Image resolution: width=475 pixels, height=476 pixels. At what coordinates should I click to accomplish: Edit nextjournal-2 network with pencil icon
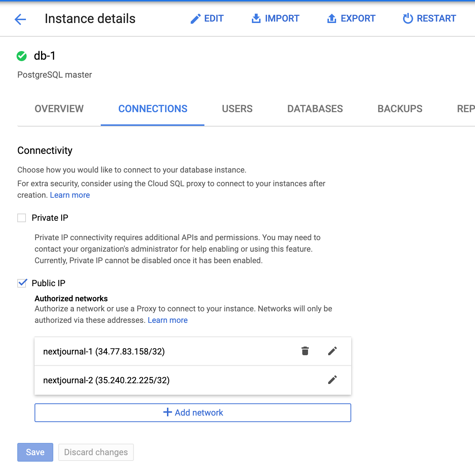tap(332, 380)
